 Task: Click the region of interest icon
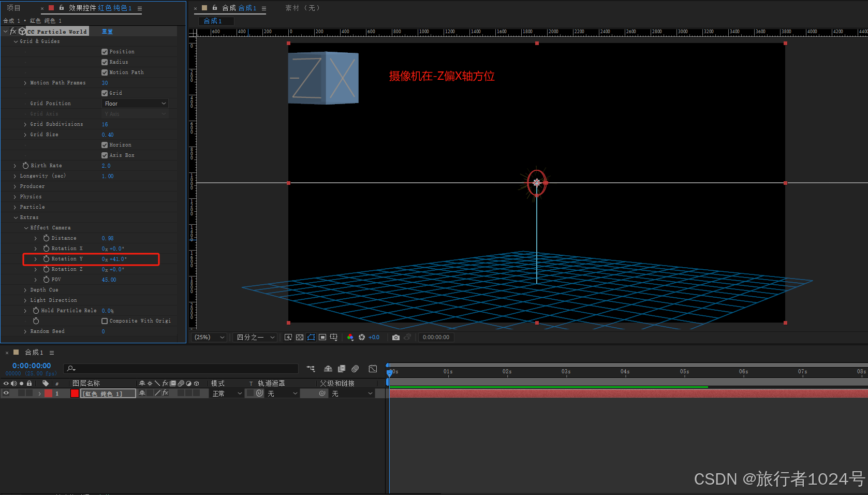tap(322, 337)
